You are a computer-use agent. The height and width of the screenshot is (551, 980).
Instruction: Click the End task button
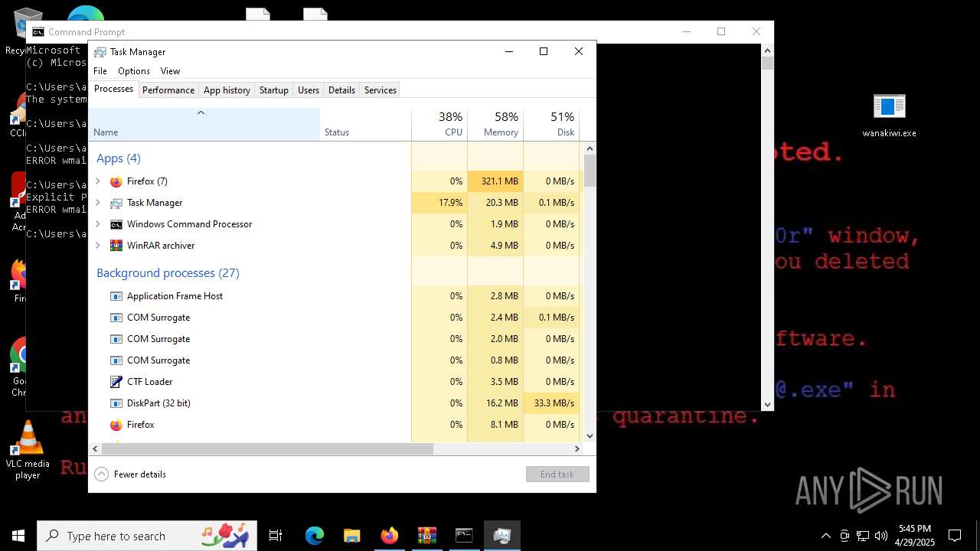pyautogui.click(x=557, y=474)
